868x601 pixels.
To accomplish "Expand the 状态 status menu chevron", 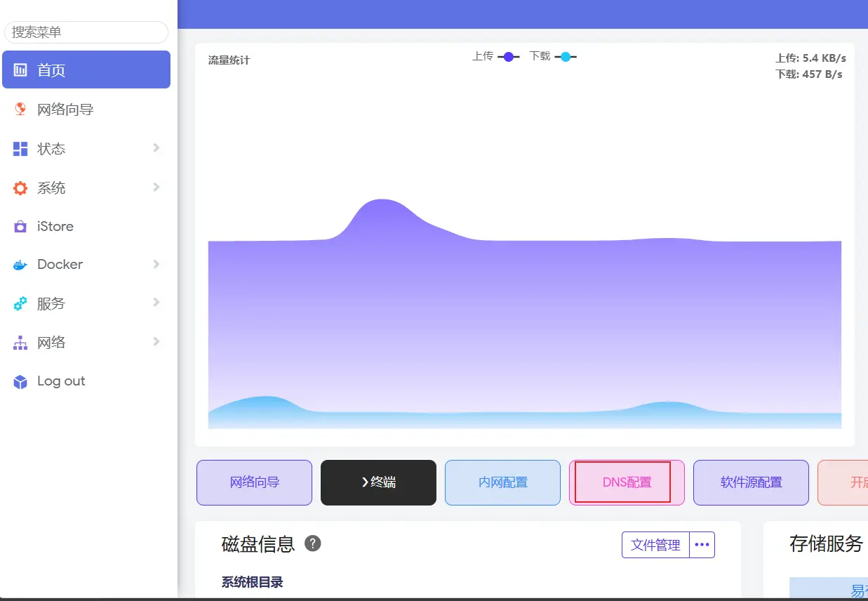I will [156, 148].
